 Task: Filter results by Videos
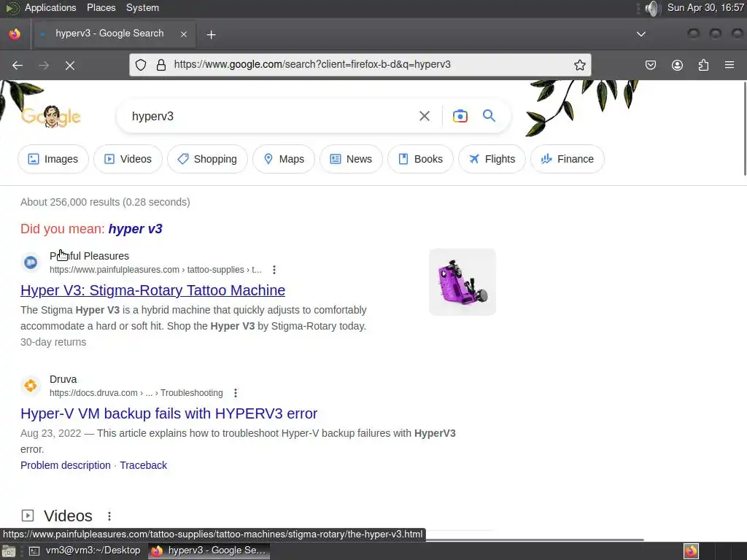(x=128, y=159)
